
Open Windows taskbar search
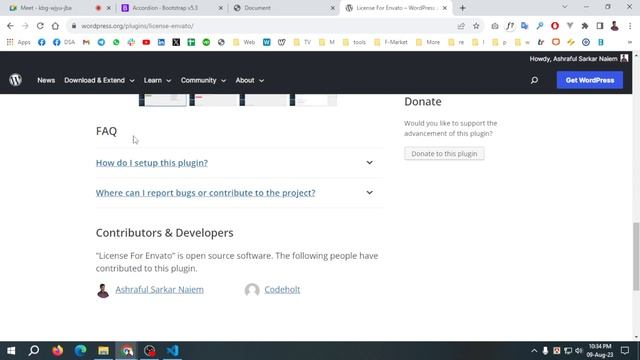coord(34,351)
